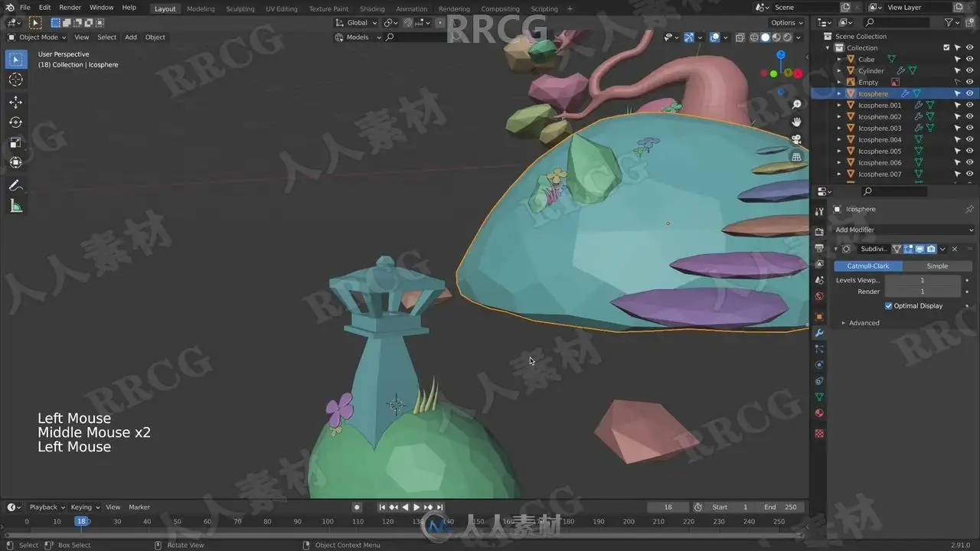Screen dimensions: 980x551
Task: Add a new collection in the outliner
Action: pyautogui.click(x=969, y=23)
